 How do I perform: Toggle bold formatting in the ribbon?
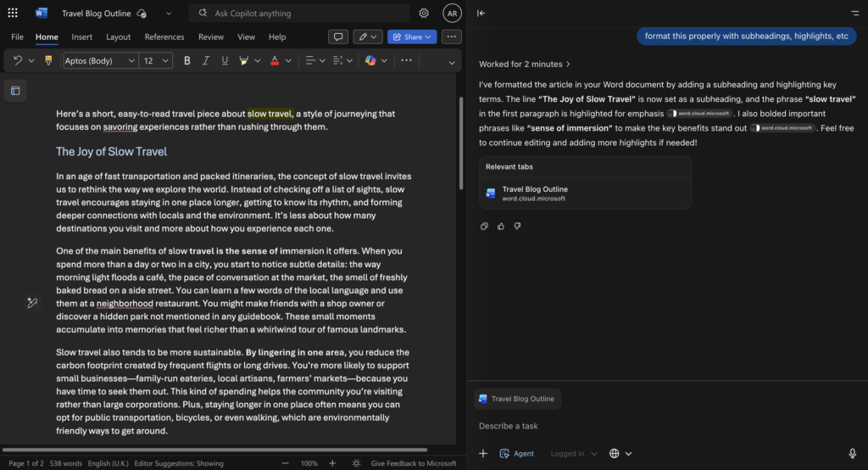(187, 60)
